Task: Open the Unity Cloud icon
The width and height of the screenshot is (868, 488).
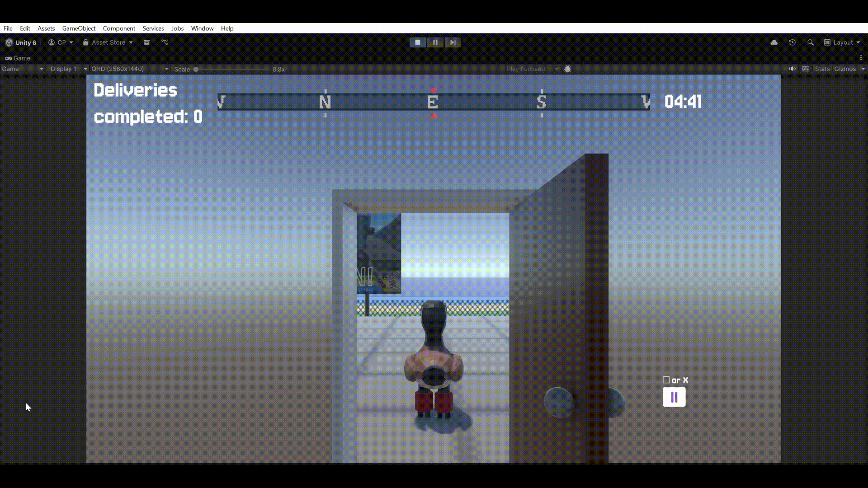Action: (774, 42)
